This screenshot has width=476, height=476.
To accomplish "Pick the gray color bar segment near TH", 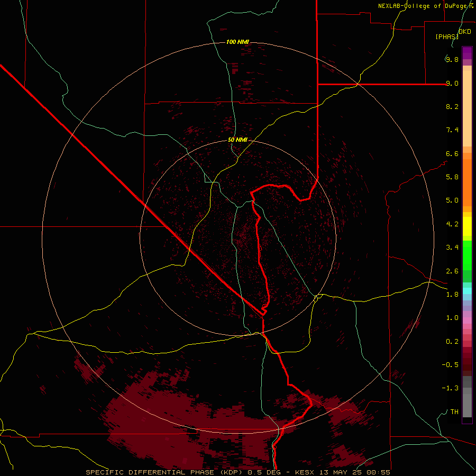I will 467,406.
